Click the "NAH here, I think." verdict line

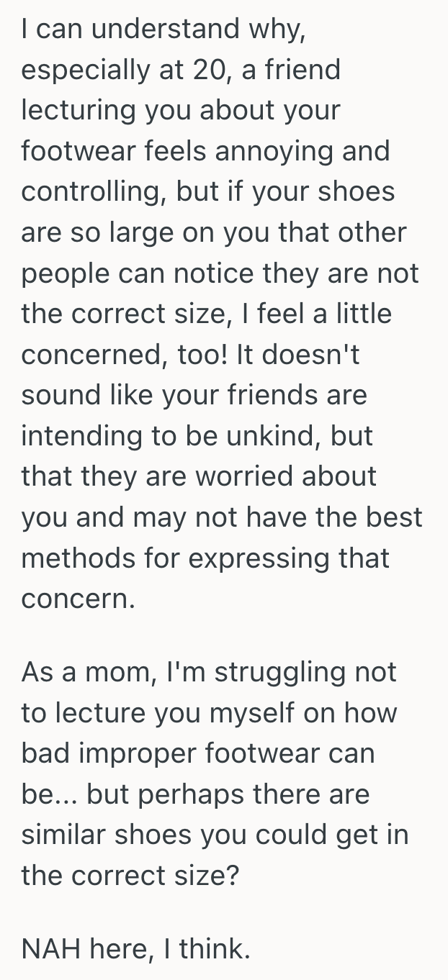tap(136, 949)
